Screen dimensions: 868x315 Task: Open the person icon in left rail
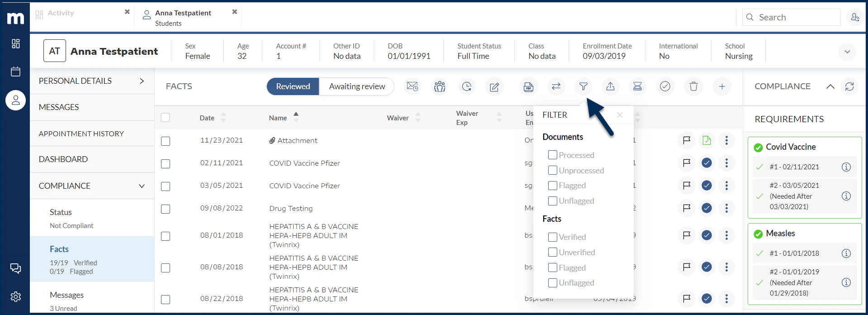(x=15, y=100)
